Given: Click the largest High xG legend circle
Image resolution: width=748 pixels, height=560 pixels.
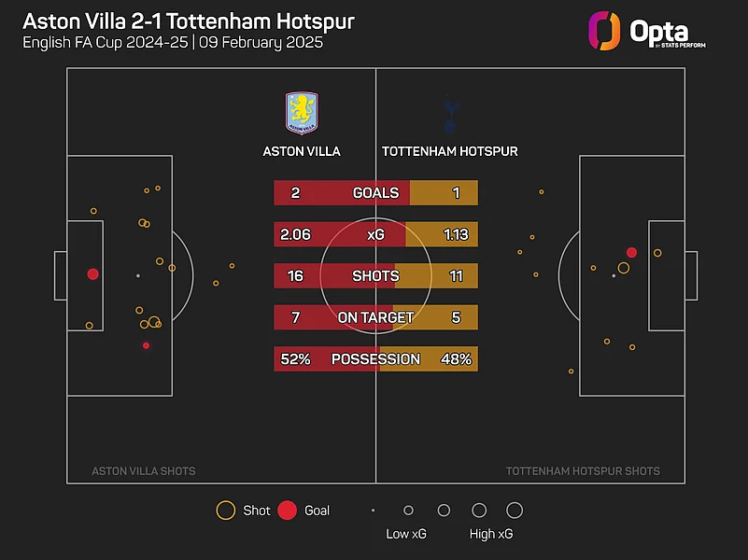Looking at the screenshot, I should 515,511.
